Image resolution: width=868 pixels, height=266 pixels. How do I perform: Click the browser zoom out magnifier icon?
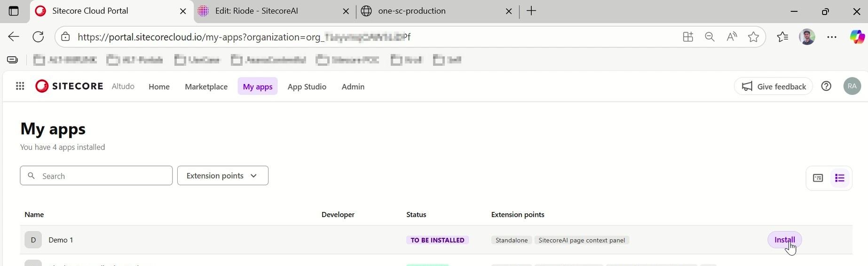point(710,37)
